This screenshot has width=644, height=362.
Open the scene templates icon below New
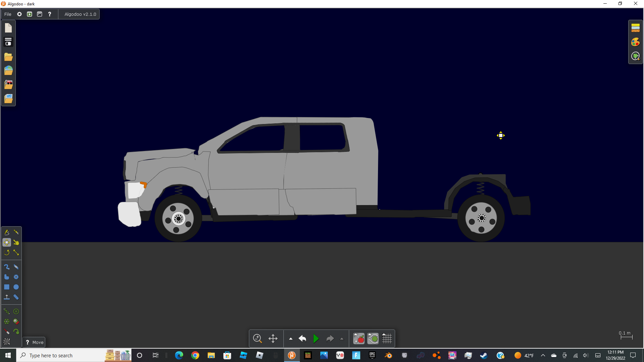(8, 42)
